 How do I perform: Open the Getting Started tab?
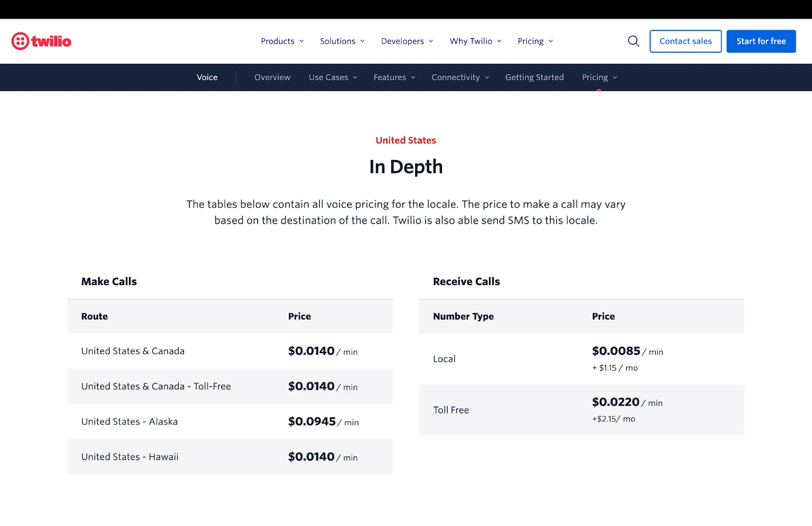[x=534, y=77]
